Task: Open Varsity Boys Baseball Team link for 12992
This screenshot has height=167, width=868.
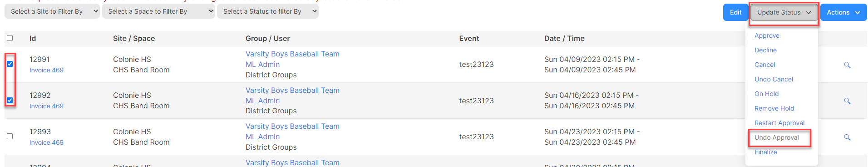Action: pyautogui.click(x=292, y=90)
